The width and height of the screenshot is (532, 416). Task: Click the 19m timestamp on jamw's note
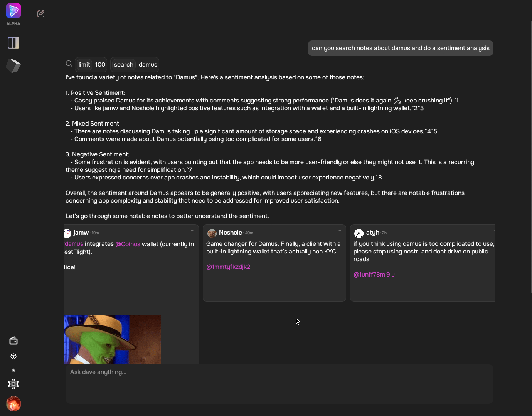click(x=95, y=233)
